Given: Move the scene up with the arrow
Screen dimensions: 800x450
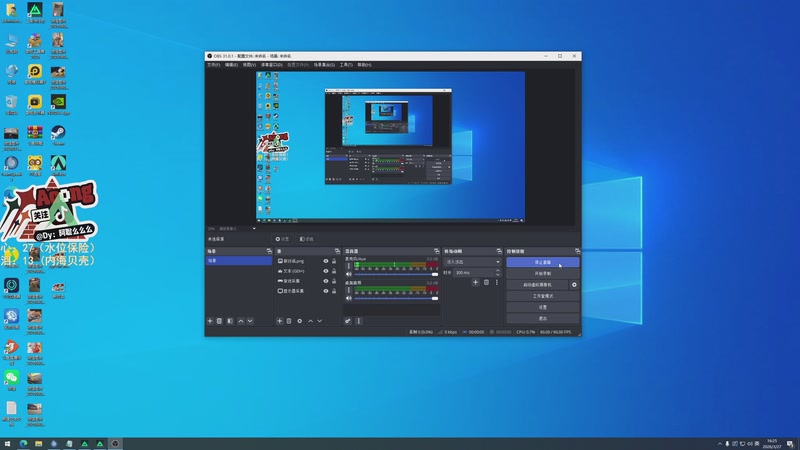Looking at the screenshot, I should pos(241,321).
